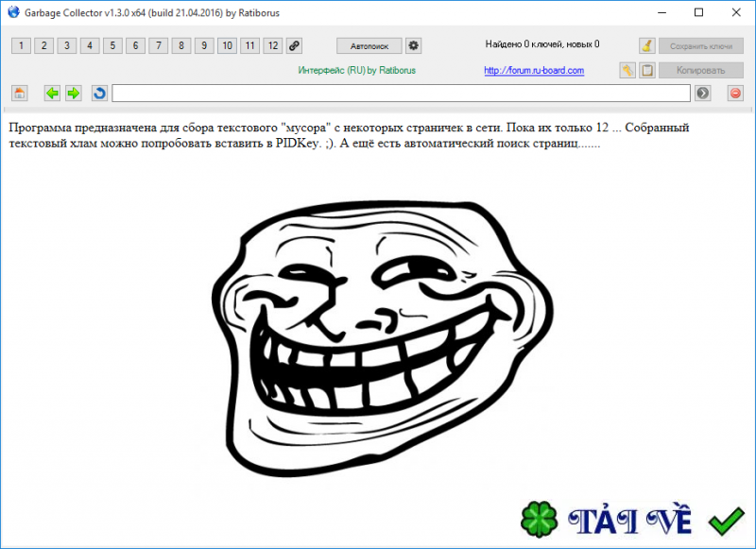Image resolution: width=756 pixels, height=549 pixels.
Task: Navigate back using the green left arrow
Action: 52,93
